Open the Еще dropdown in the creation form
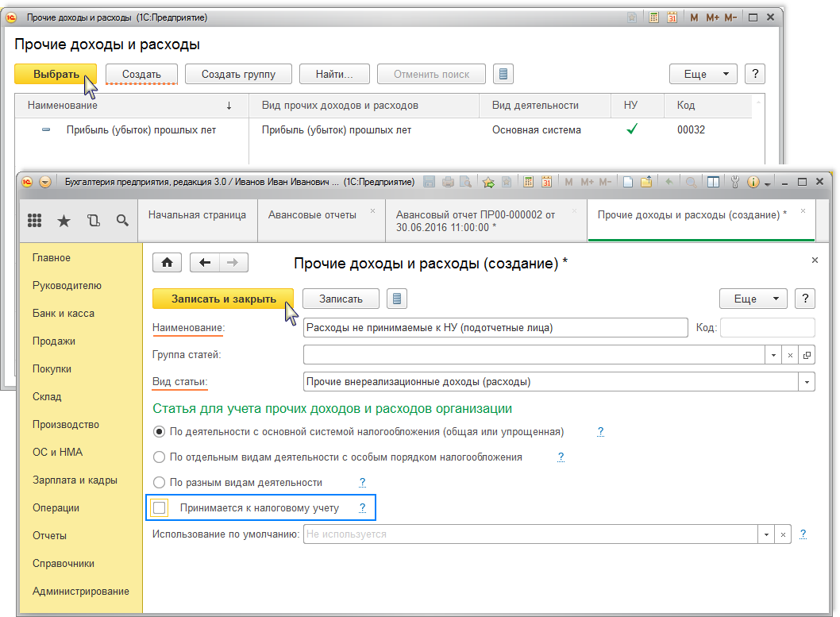840x617 pixels. click(753, 299)
